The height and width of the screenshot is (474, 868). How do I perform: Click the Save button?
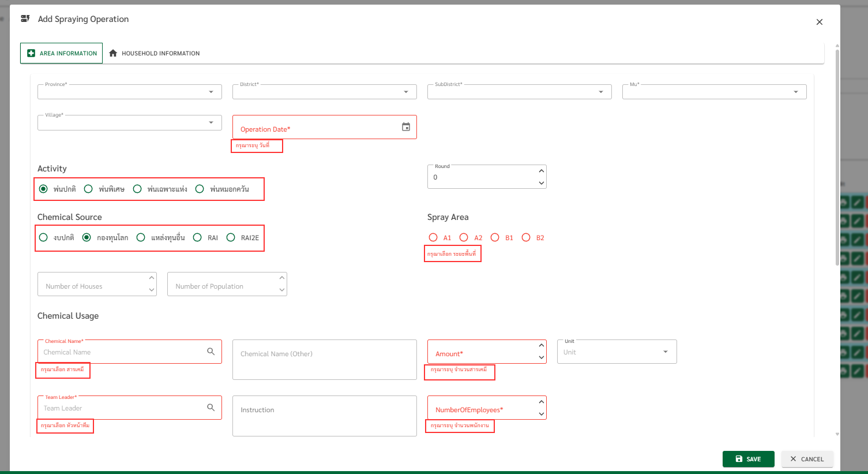748,459
